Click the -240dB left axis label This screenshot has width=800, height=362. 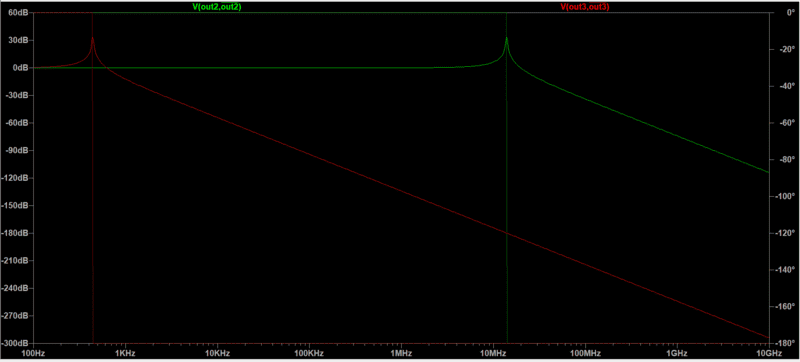[x=15, y=288]
